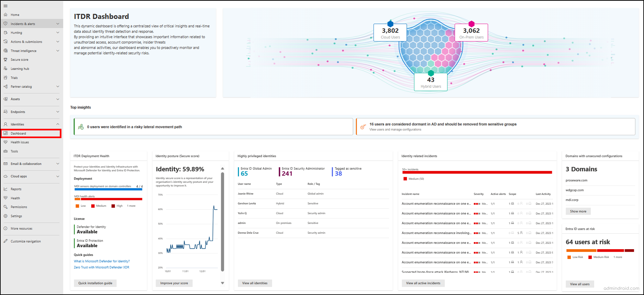Click the MDI sensors deployment blue progress bar
Viewport: 644px width, 295px height.
coord(108,189)
